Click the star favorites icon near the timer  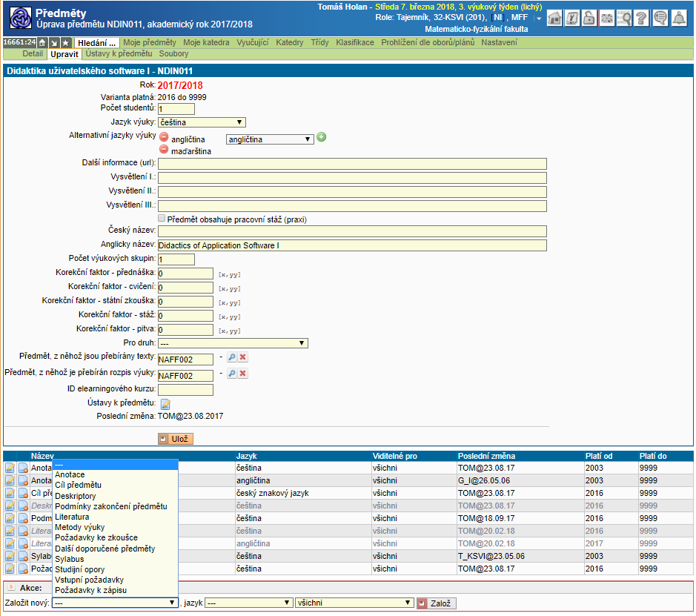click(65, 43)
